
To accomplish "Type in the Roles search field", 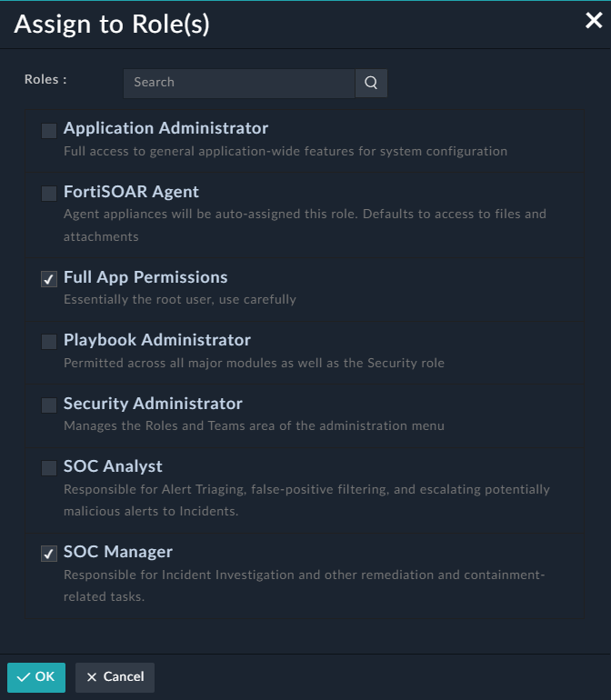I will [238, 83].
